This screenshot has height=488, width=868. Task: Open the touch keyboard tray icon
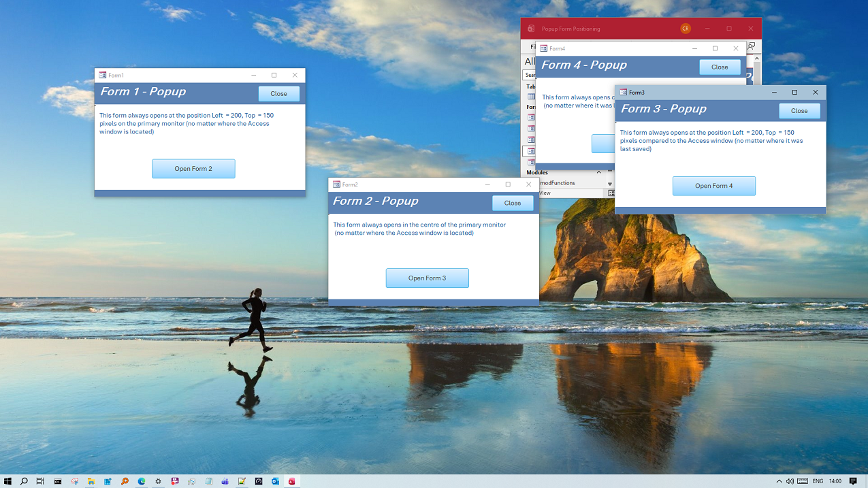point(803,481)
